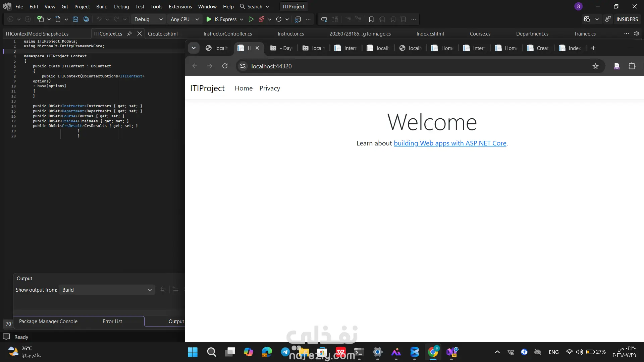
Task: Open the Error List tab
Action: click(112, 321)
